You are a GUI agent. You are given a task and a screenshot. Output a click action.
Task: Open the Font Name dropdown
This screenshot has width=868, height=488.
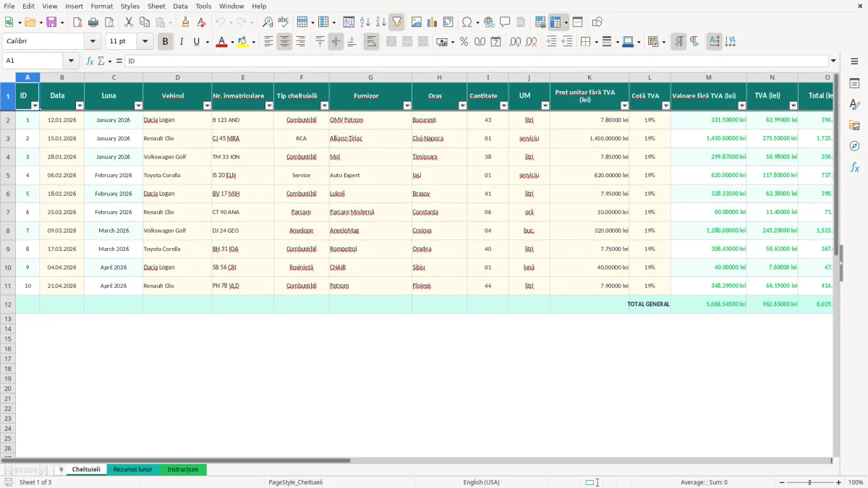[x=93, y=42]
